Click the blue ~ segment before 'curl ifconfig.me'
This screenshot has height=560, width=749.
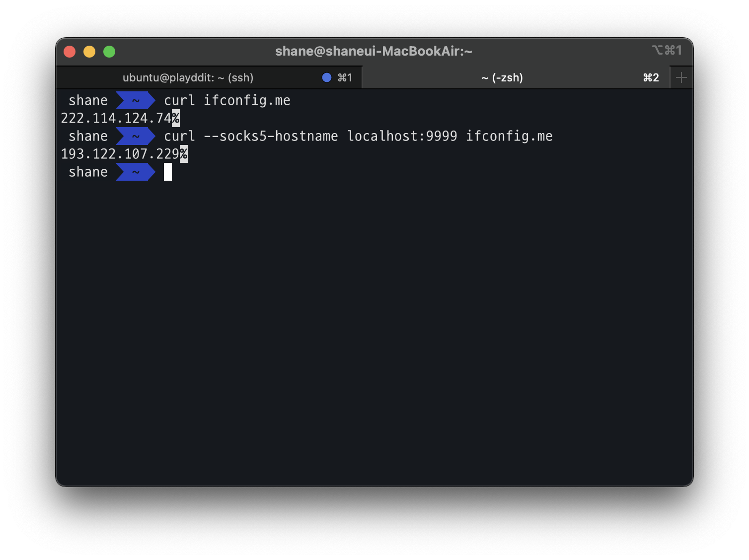tap(136, 100)
